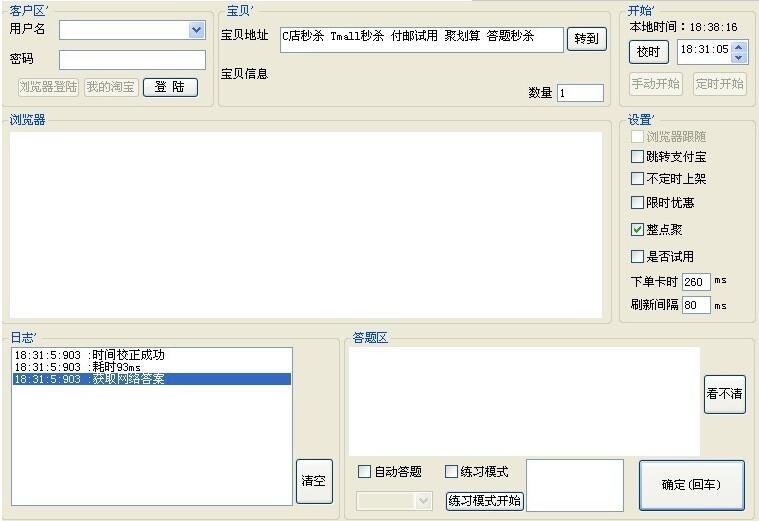Click the 定时开始 button
This screenshot has width=759, height=521.
point(720,84)
